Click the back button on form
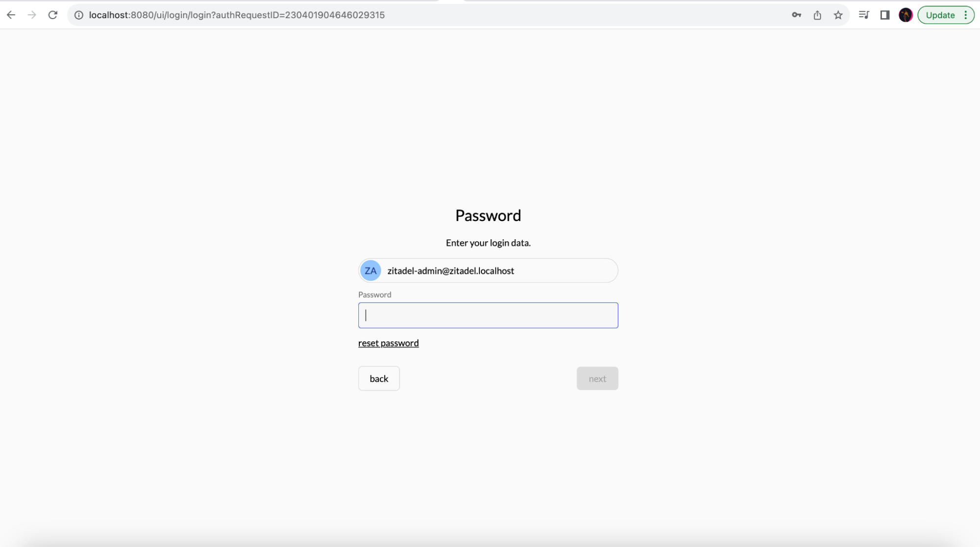Image resolution: width=980 pixels, height=547 pixels. (x=379, y=378)
